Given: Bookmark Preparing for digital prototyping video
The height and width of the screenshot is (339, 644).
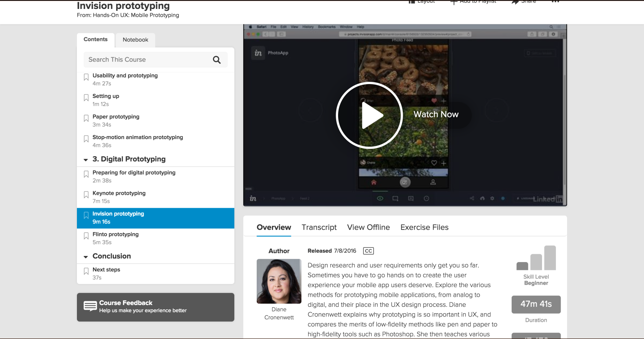Looking at the screenshot, I should click(x=86, y=174).
